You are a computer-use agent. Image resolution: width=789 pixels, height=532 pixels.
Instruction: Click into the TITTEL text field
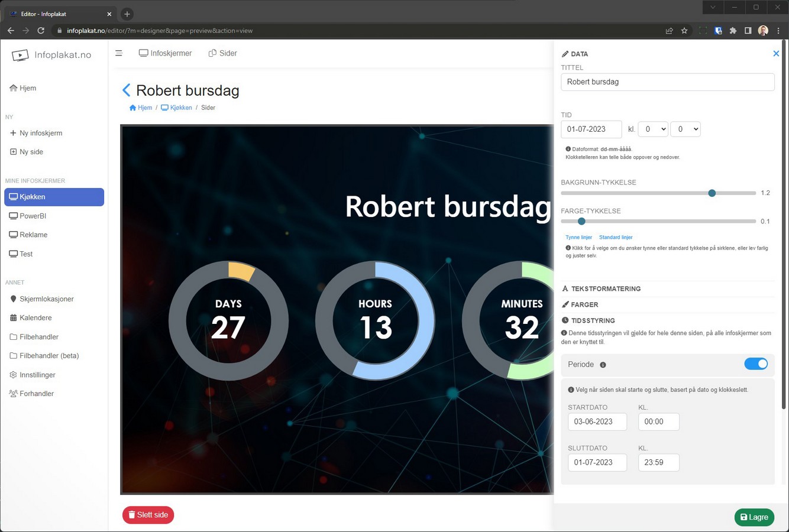click(x=667, y=82)
